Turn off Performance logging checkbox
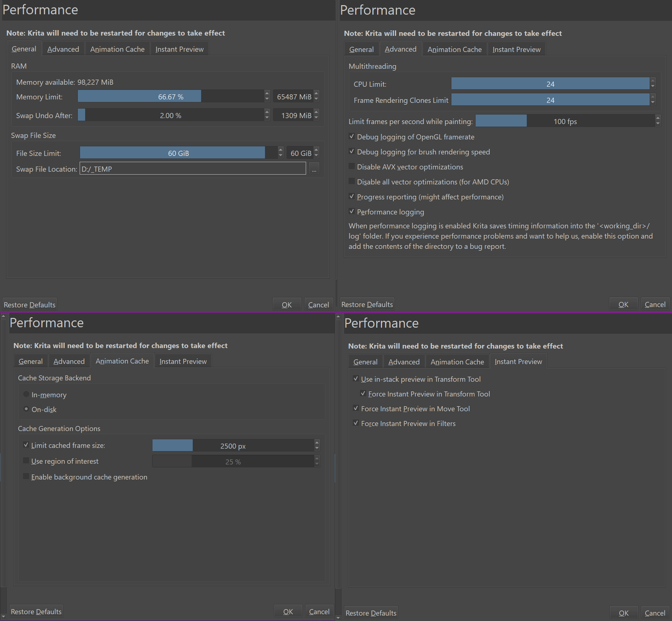The width and height of the screenshot is (672, 621). click(x=352, y=212)
